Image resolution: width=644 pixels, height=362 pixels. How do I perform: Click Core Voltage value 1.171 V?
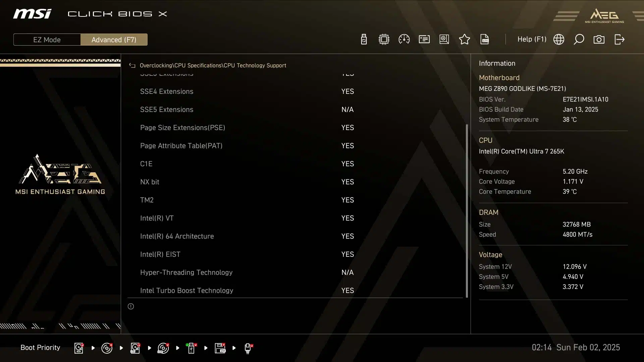573,182
